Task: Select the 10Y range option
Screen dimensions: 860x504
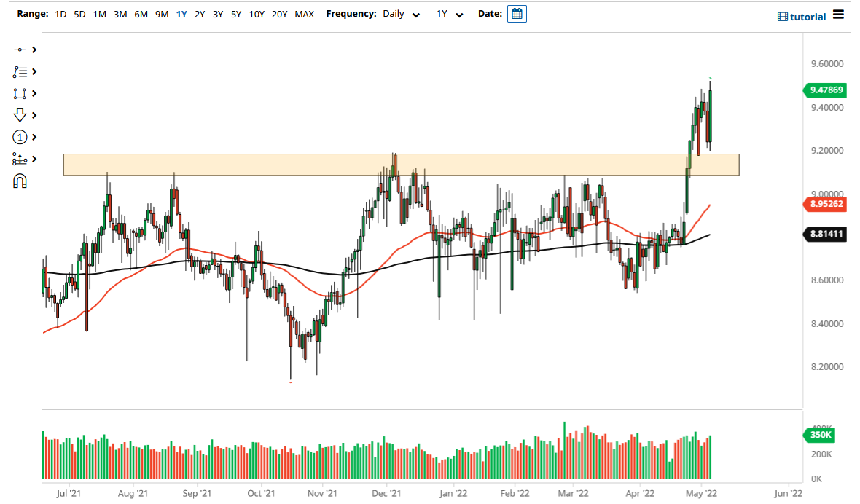Action: pos(257,14)
